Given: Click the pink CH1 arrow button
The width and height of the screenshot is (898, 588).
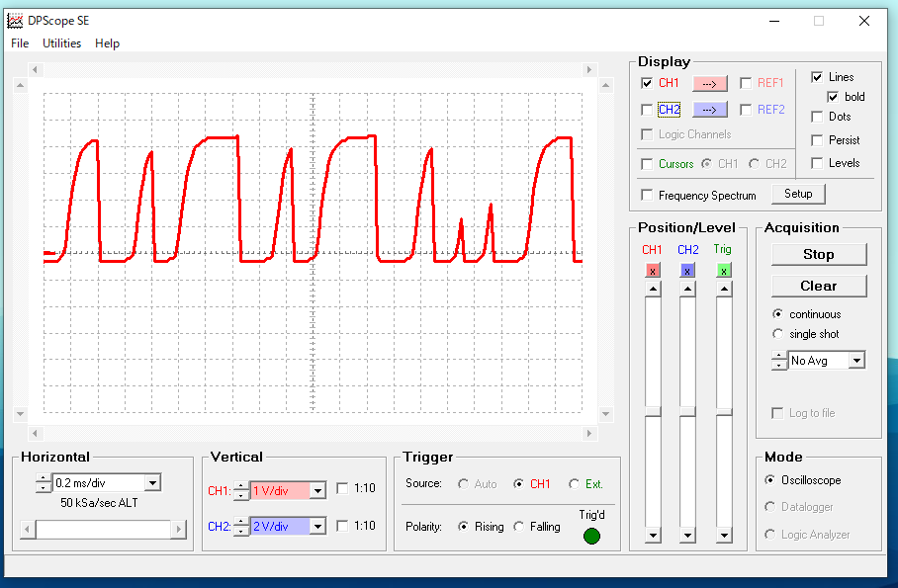Looking at the screenshot, I should tap(709, 83).
